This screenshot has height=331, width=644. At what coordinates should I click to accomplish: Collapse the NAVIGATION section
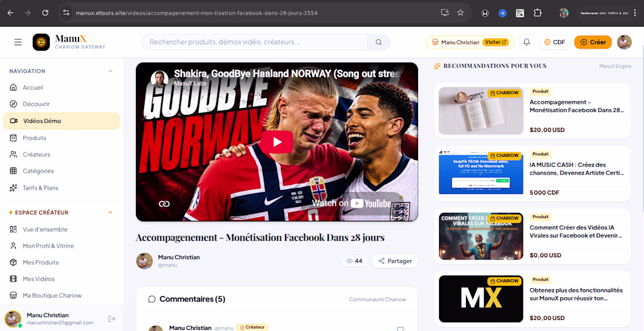110,71
